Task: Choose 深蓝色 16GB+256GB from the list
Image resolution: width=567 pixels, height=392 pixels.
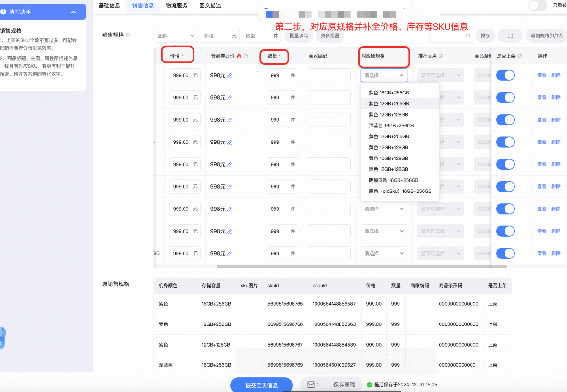Action: coord(400,126)
